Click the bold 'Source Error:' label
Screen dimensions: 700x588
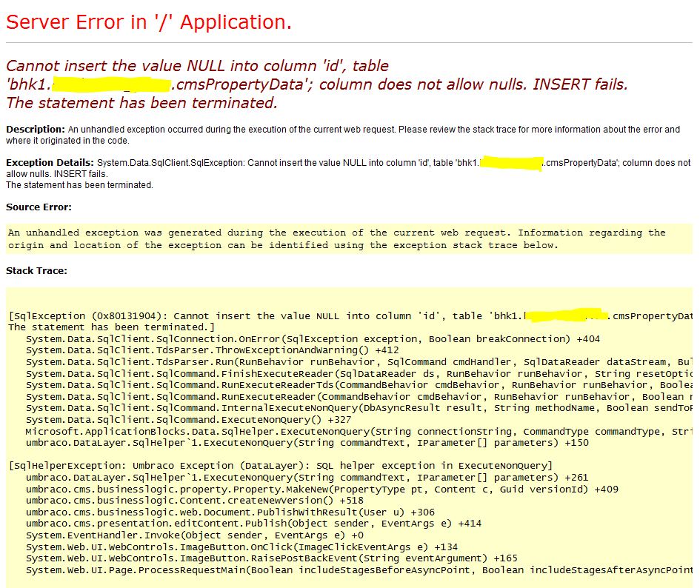coord(39,207)
